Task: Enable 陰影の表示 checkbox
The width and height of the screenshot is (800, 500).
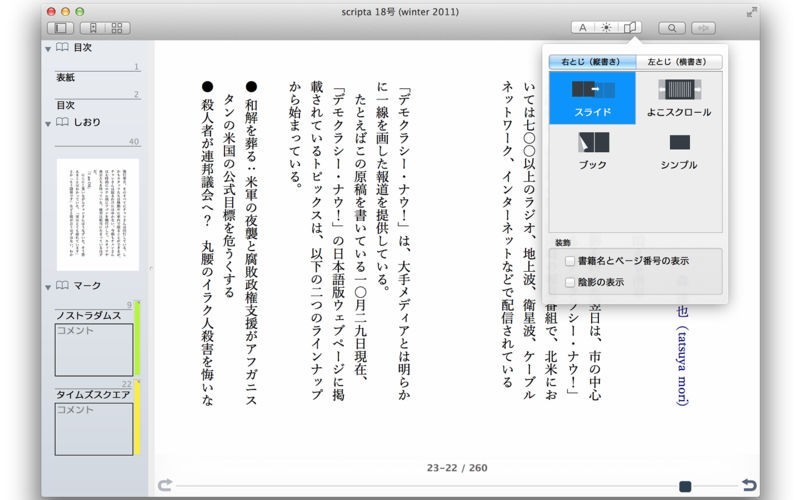Action: click(570, 283)
